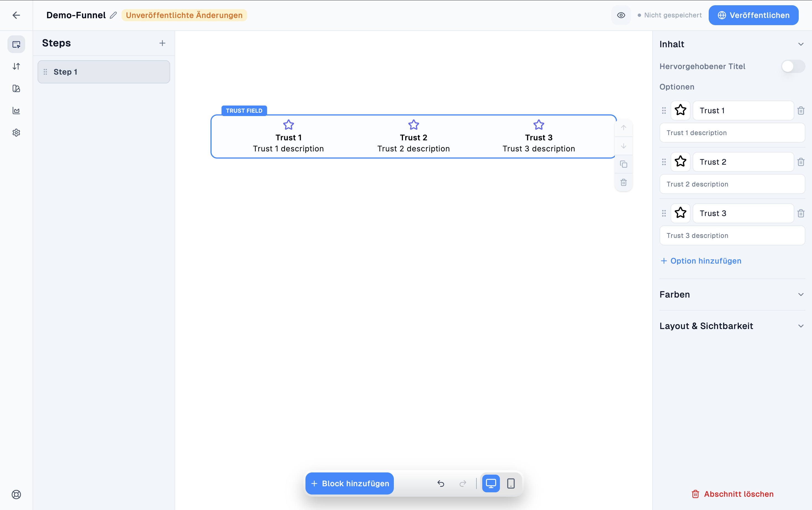Image resolution: width=812 pixels, height=510 pixels.
Task: Open the design theme sidebar icon
Action: [x=16, y=88]
